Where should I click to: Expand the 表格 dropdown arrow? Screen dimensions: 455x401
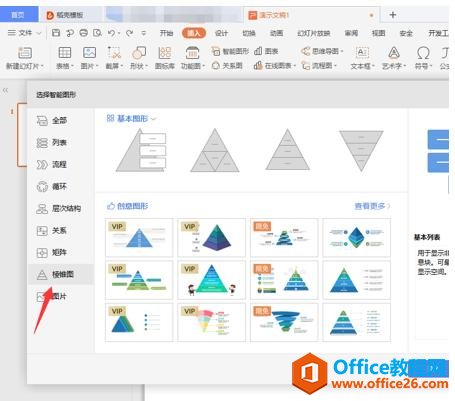(72, 66)
